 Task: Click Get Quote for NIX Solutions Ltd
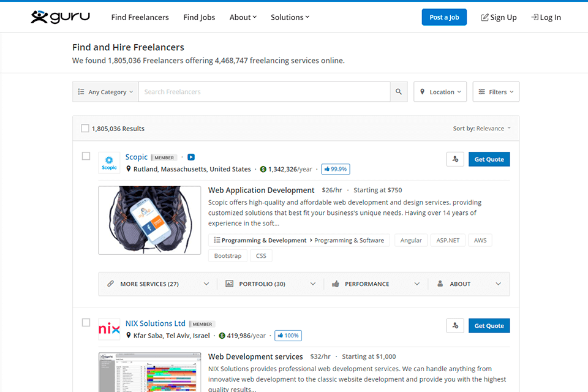[x=489, y=326]
